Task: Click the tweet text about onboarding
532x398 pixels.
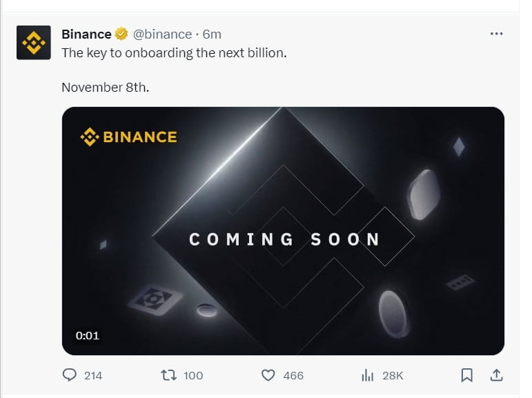Action: tap(174, 53)
